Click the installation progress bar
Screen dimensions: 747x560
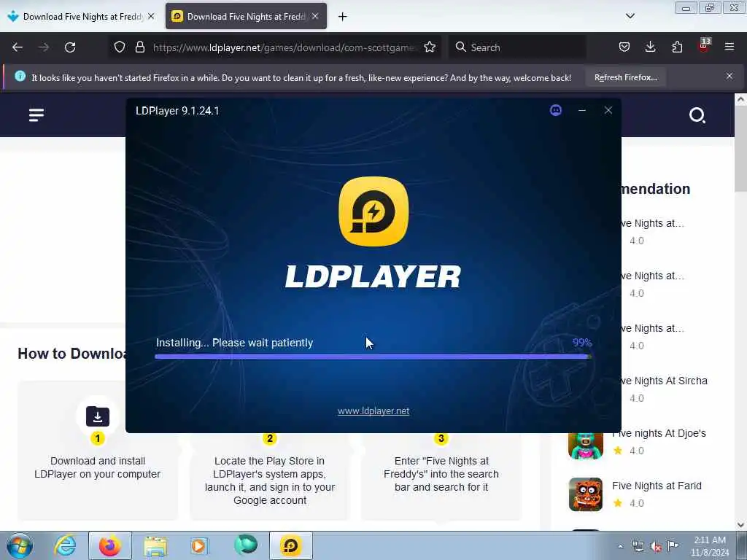coord(373,356)
